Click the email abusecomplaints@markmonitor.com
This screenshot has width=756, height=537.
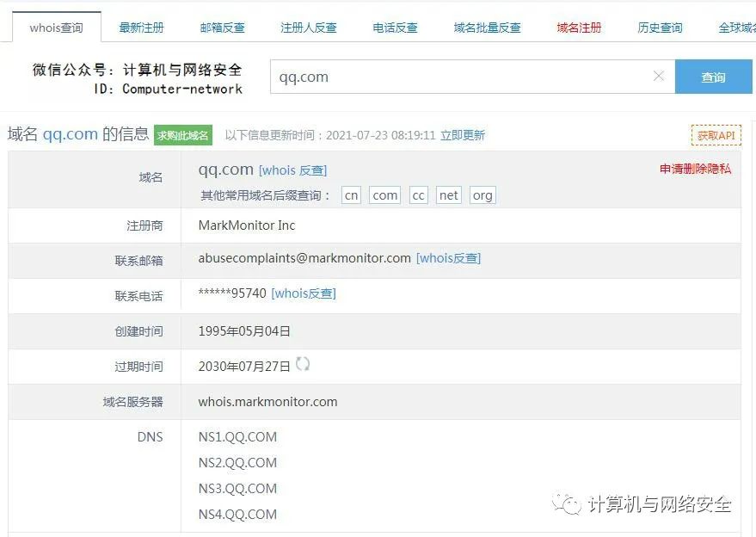[304, 258]
